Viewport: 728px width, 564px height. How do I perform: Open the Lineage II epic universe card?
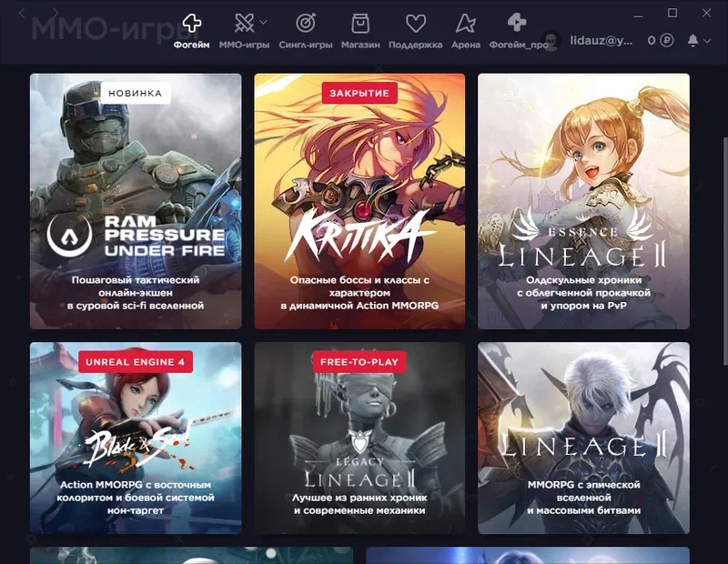coord(583,438)
